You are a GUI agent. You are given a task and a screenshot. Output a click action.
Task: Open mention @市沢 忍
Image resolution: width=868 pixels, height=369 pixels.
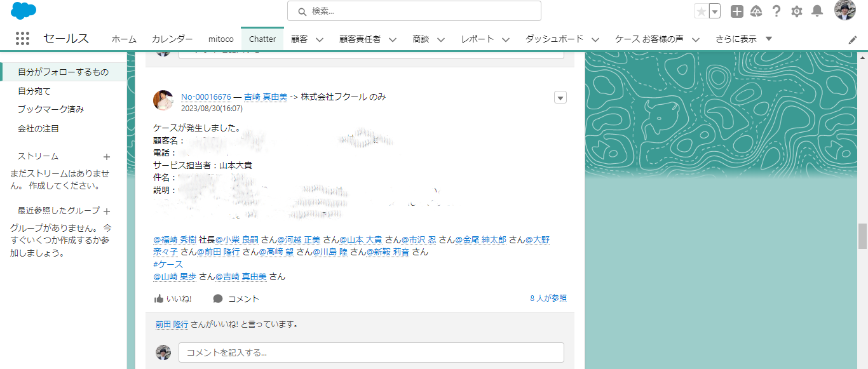tap(418, 240)
